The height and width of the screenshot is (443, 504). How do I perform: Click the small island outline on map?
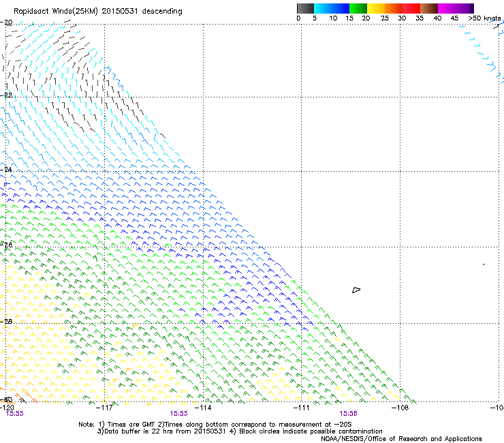(356, 290)
